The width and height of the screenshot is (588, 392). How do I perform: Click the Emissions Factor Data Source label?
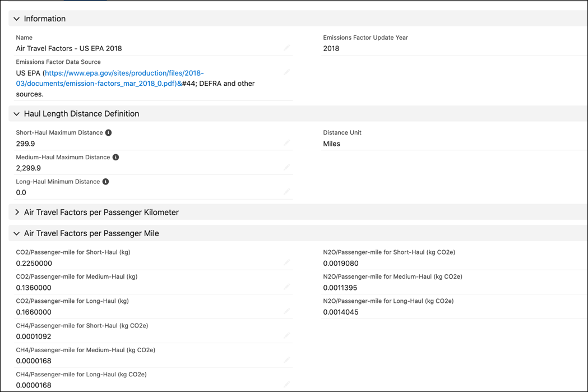58,62
